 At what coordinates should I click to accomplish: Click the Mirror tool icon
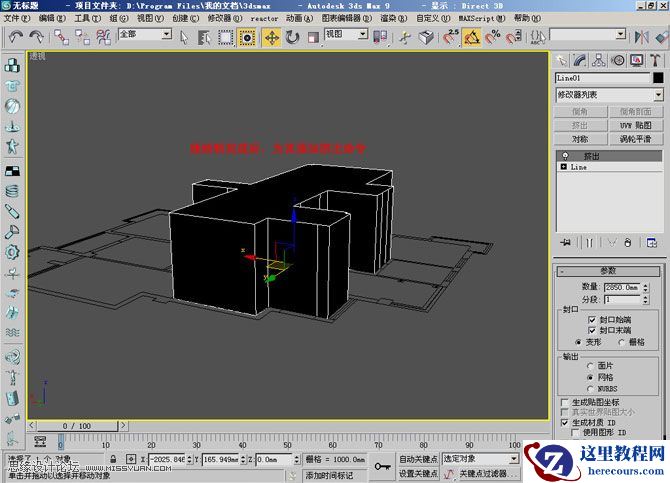(641, 37)
